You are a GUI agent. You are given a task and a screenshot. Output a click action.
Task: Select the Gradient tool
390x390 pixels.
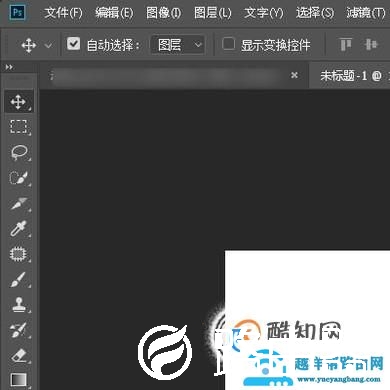(19, 380)
